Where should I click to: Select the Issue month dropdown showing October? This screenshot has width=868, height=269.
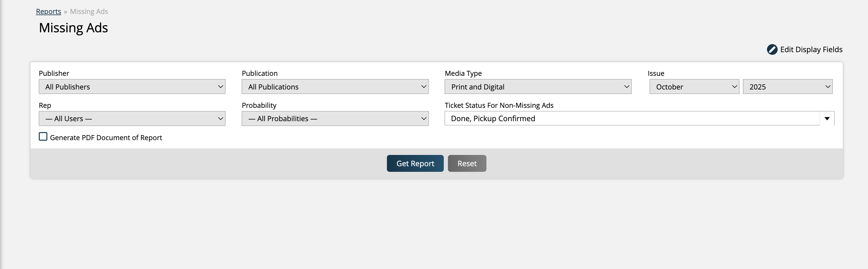[x=694, y=87]
